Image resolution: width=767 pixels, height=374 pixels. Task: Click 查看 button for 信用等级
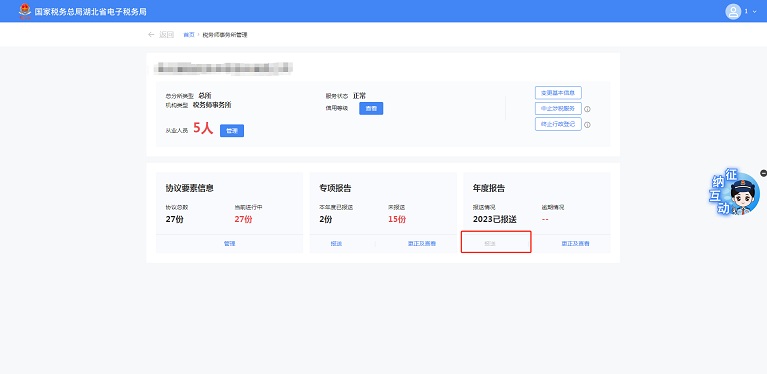[x=371, y=109]
